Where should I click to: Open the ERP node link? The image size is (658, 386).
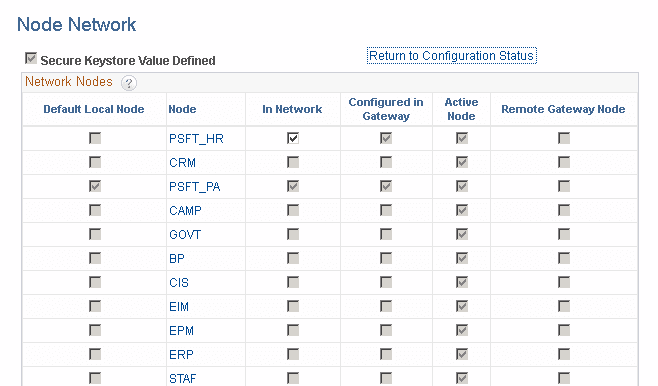click(x=181, y=355)
